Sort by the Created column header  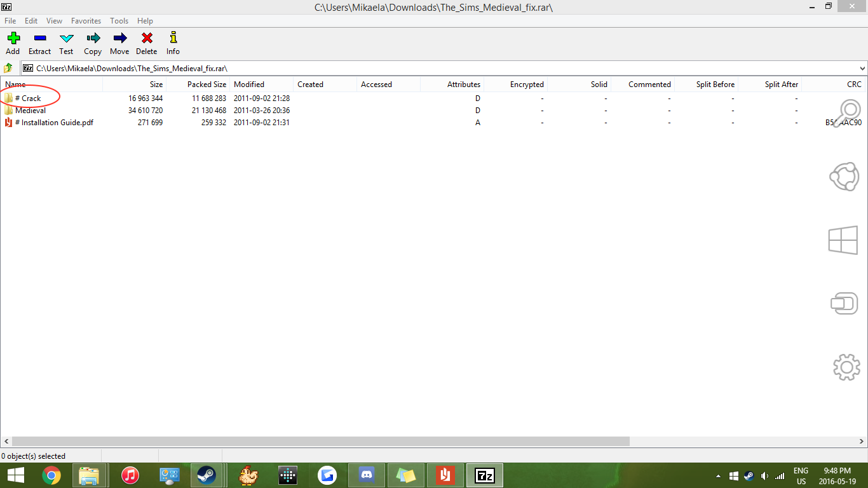click(x=325, y=85)
